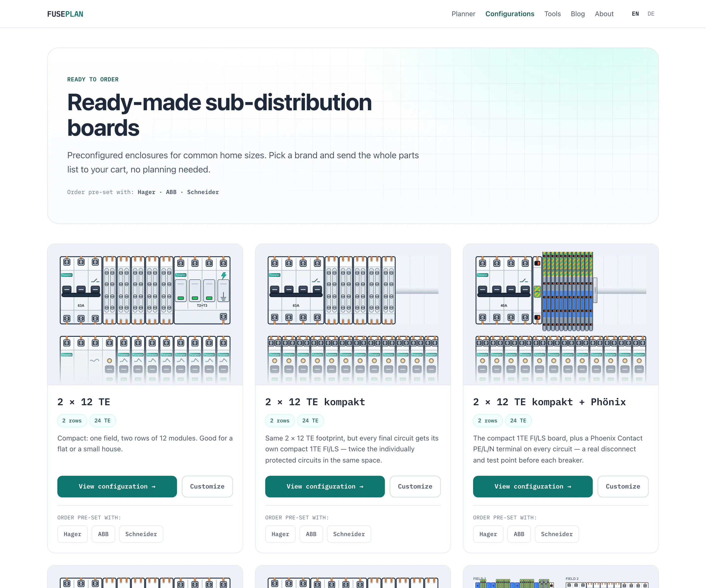This screenshot has width=706, height=588.
Task: Click "2 rows" badge on 2 × 12 TE card
Action: click(x=72, y=420)
